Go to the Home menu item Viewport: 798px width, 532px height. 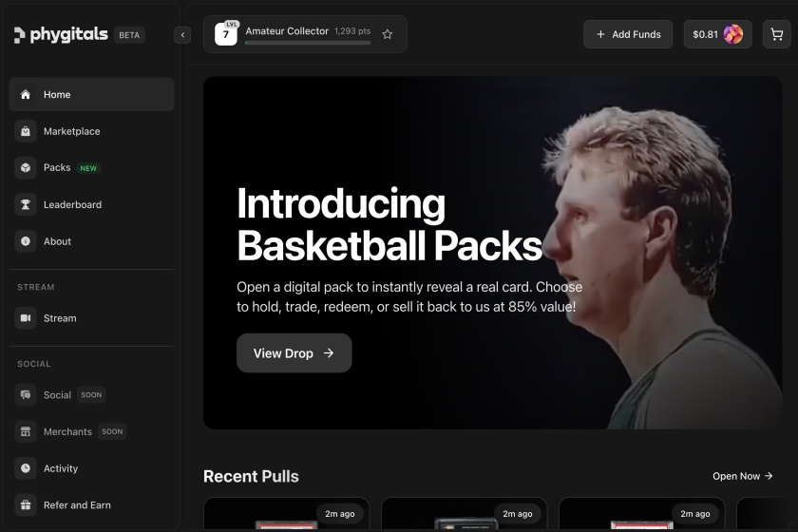(91, 95)
